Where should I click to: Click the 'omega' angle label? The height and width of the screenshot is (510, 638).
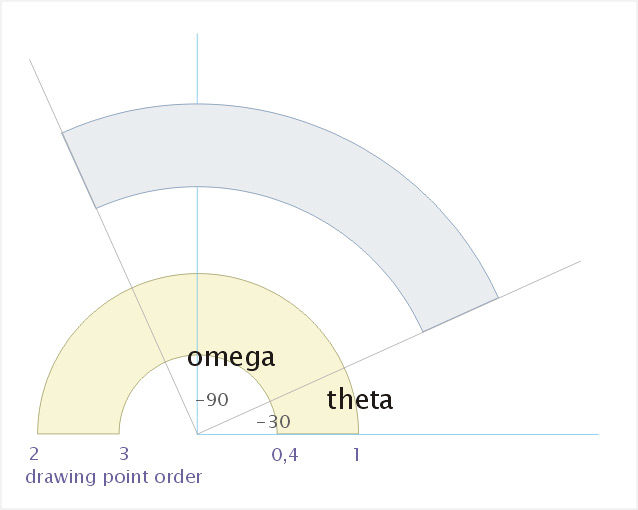(231, 358)
